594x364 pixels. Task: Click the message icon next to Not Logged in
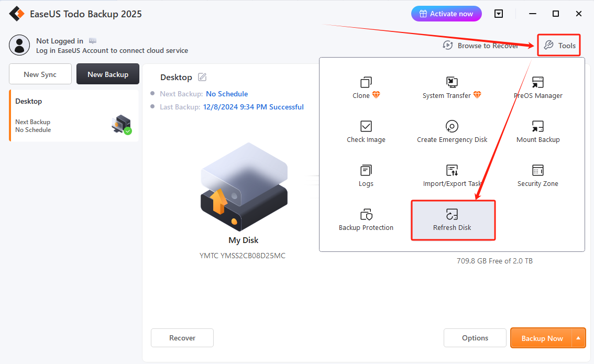point(92,40)
